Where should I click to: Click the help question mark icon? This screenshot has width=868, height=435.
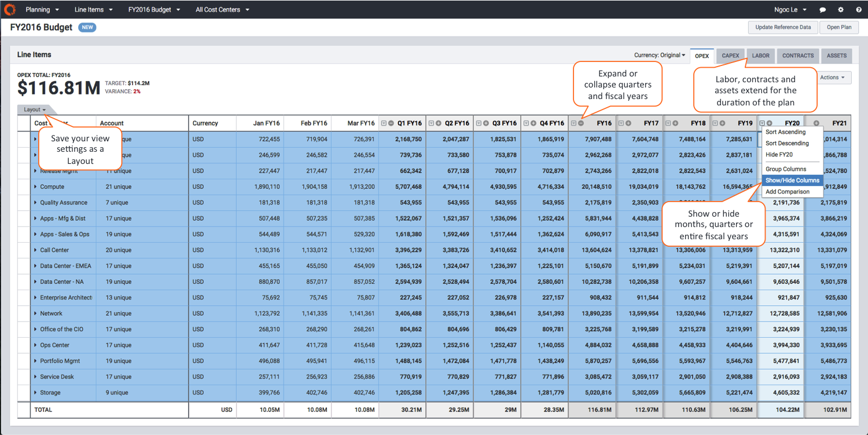pos(858,10)
